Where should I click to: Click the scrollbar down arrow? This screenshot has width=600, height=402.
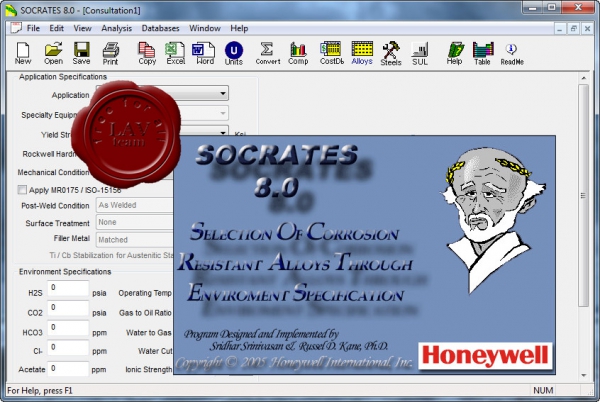pyautogui.click(x=584, y=375)
